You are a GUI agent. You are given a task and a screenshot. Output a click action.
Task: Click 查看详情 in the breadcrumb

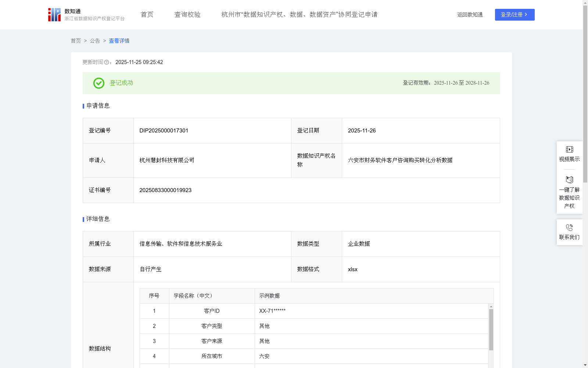119,41
